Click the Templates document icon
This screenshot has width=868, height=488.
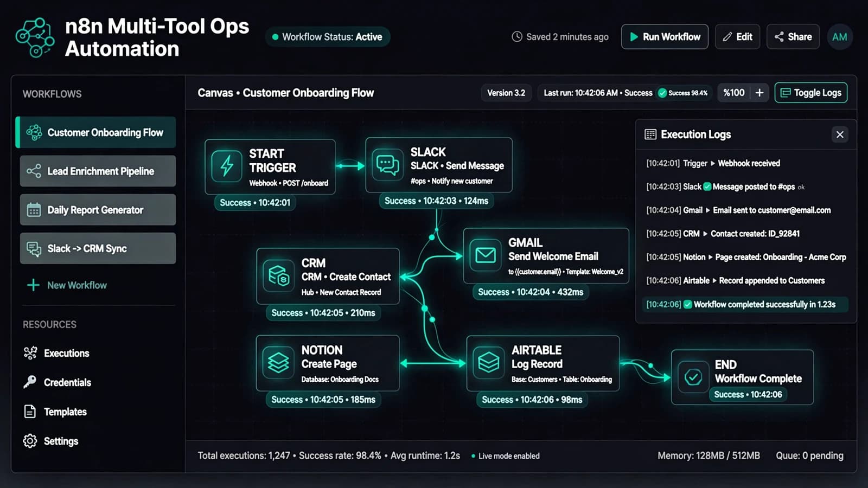(30, 412)
